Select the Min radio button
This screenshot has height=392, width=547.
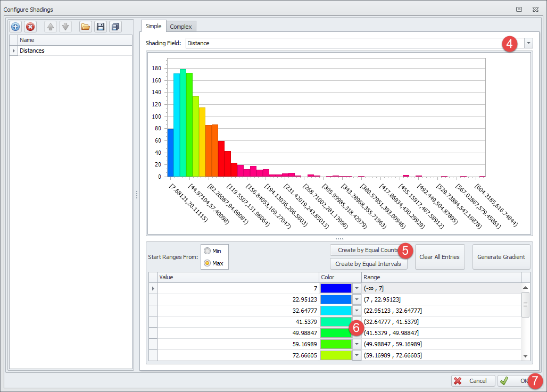[208, 251]
